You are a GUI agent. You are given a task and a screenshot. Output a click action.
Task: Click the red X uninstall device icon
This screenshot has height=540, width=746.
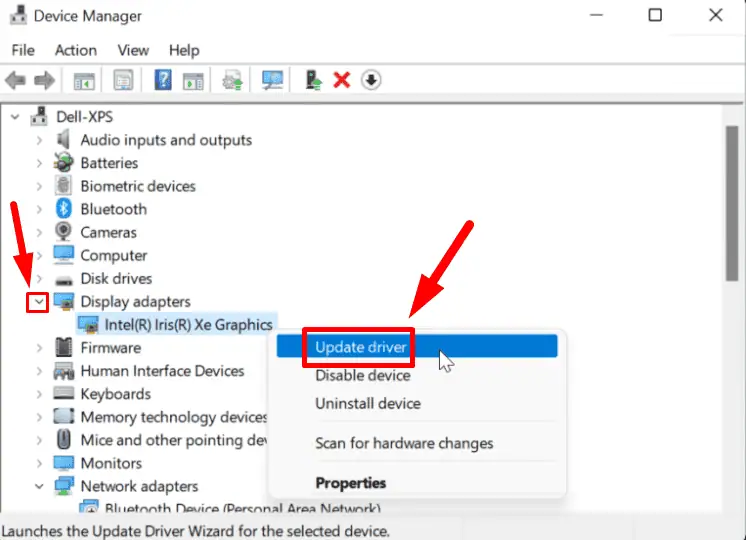[x=342, y=80]
